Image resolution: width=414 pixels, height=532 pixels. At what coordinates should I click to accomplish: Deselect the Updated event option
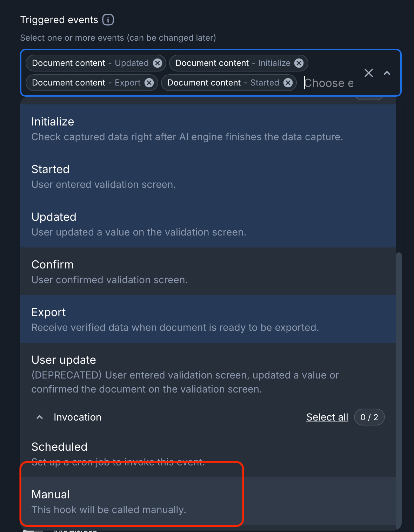[208, 224]
